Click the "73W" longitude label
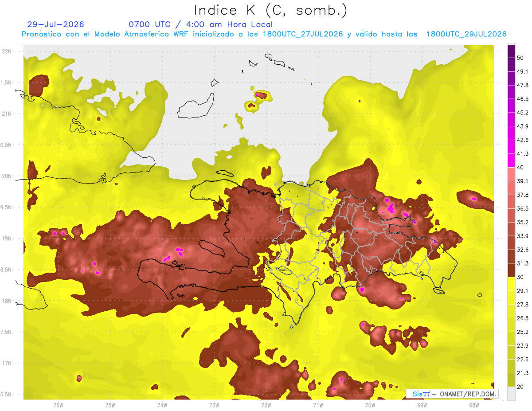 coord(214,405)
